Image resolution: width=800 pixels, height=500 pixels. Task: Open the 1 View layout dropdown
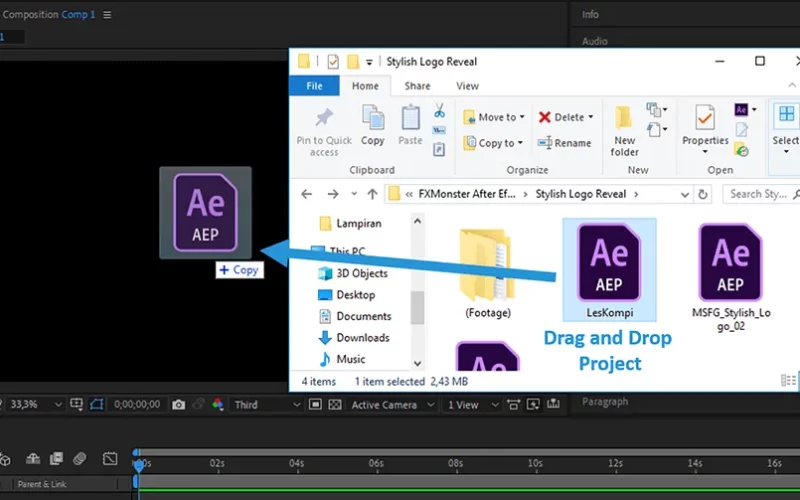(472, 405)
